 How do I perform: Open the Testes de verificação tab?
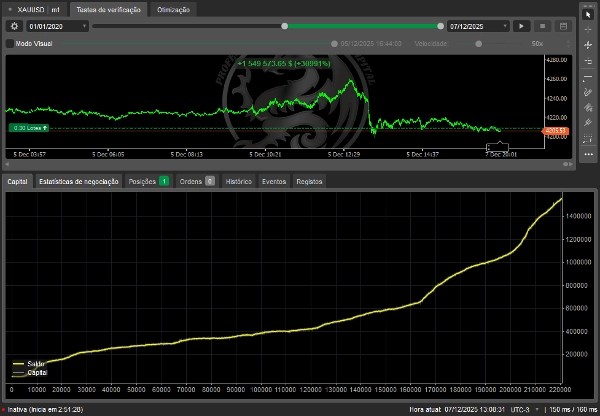click(x=108, y=10)
